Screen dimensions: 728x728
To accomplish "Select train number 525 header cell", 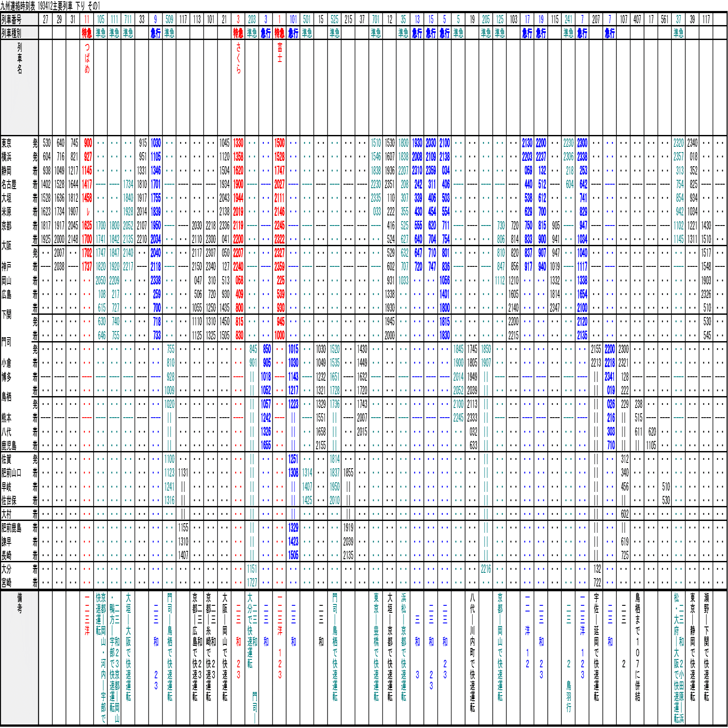I will pos(335,19).
